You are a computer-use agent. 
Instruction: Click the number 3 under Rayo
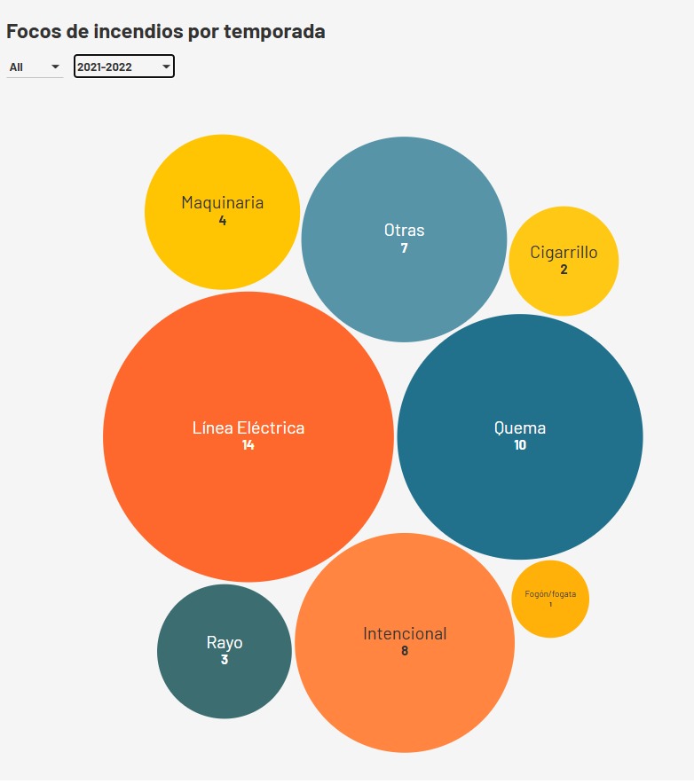[x=225, y=660]
